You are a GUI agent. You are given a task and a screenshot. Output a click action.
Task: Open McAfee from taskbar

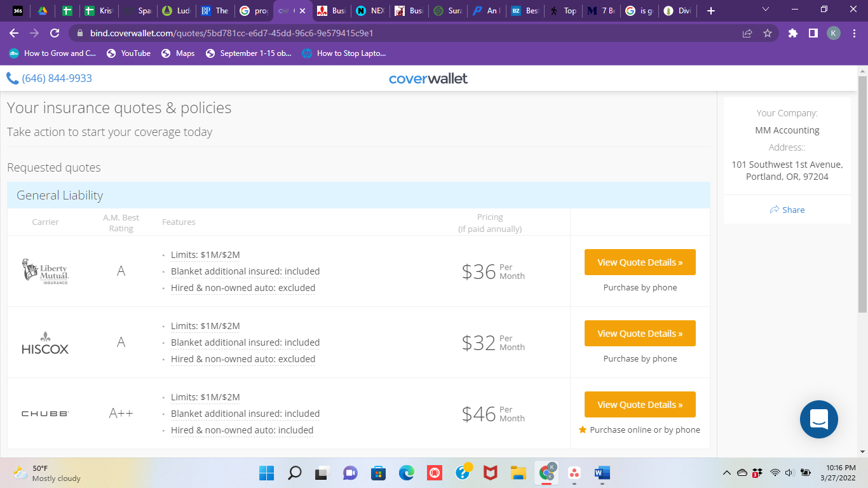(x=490, y=473)
